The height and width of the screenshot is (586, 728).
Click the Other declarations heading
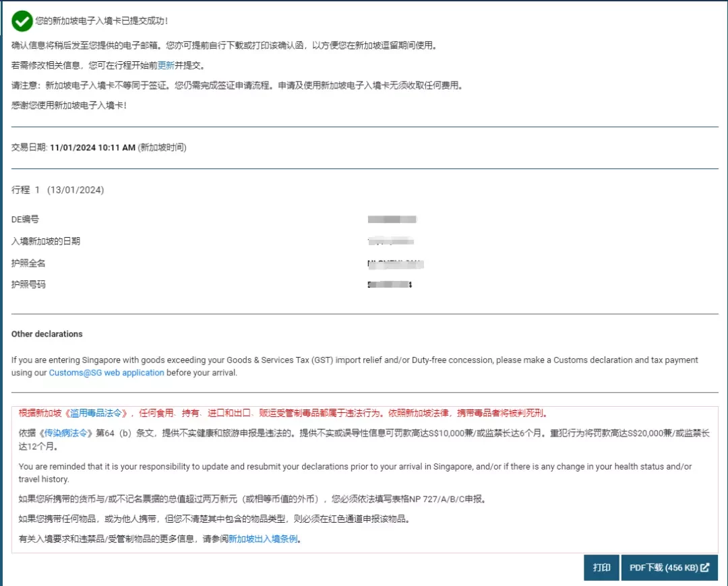coord(47,334)
